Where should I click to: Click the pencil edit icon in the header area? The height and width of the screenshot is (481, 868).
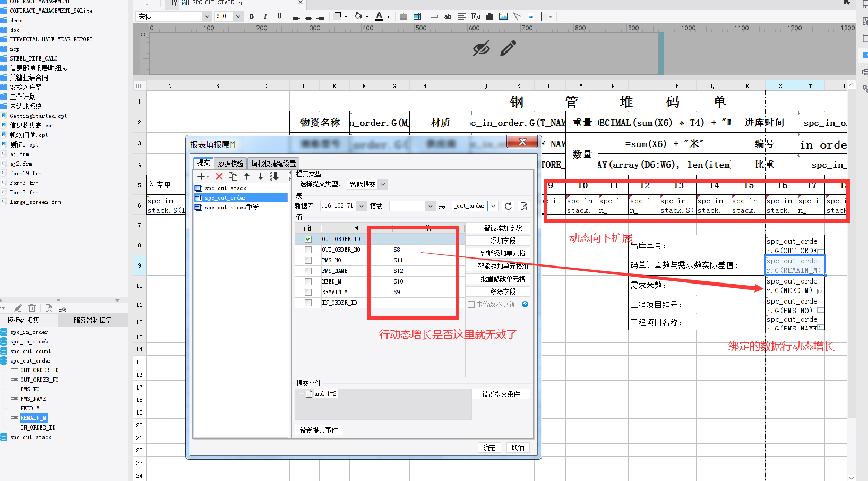pyautogui.click(x=508, y=49)
